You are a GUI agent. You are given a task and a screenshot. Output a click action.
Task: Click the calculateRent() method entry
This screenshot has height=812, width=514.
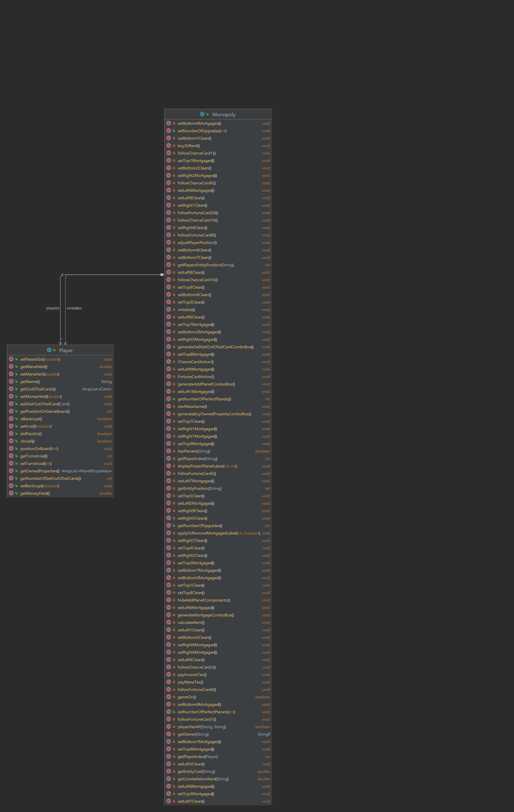coord(191,623)
